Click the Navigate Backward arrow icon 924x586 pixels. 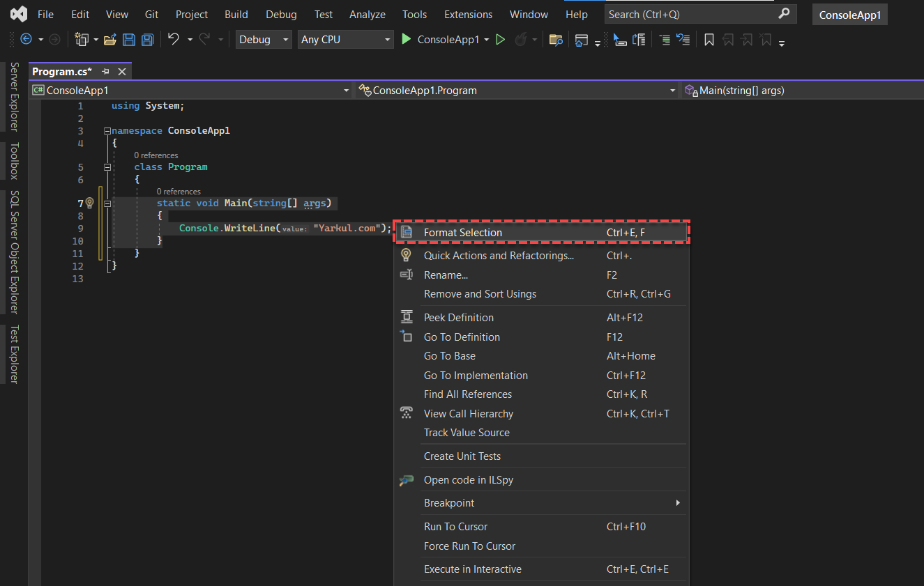click(x=26, y=40)
